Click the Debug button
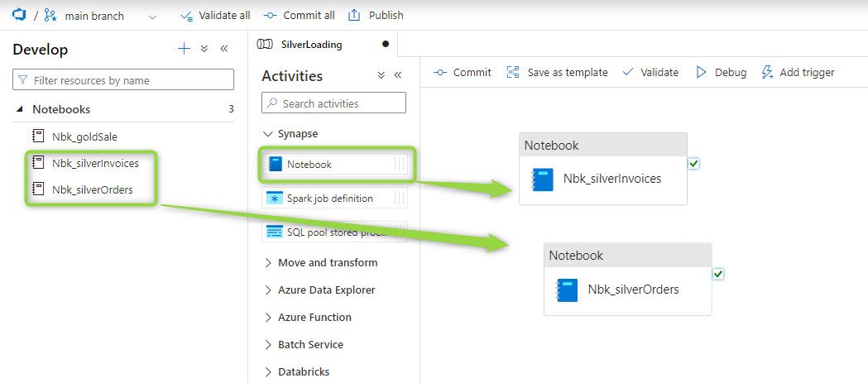 click(722, 73)
